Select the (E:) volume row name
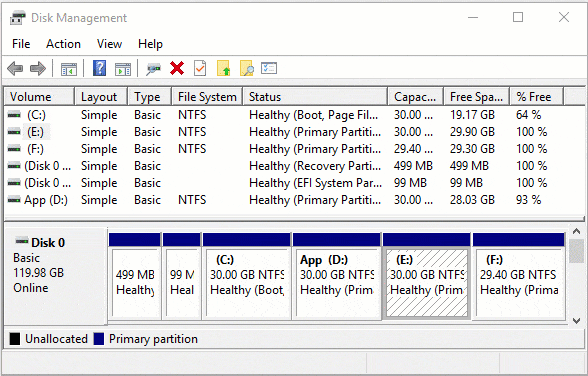Screen dimensions: 588x376 click(36, 132)
